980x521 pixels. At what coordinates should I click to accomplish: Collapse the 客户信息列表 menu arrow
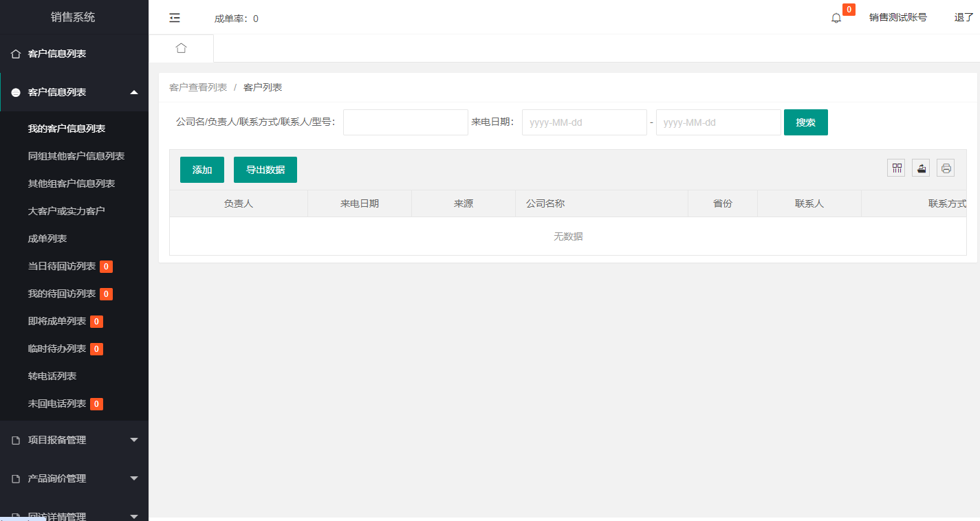tap(134, 92)
